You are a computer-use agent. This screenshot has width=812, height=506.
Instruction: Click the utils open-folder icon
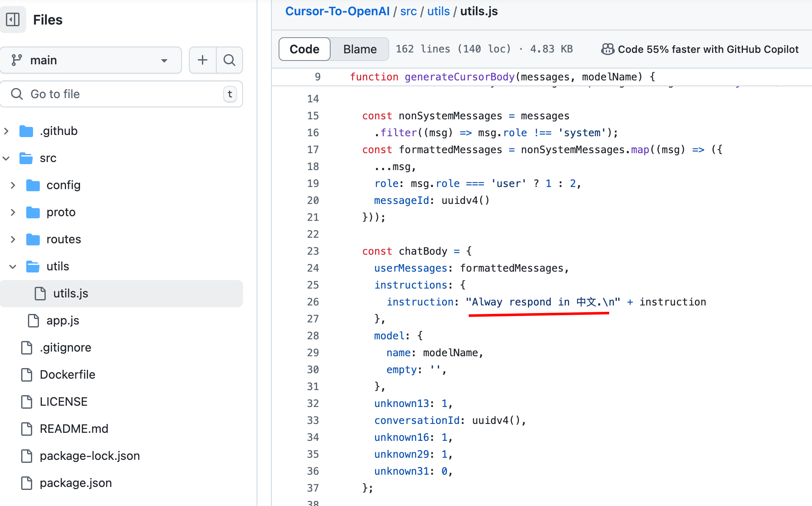(33, 267)
